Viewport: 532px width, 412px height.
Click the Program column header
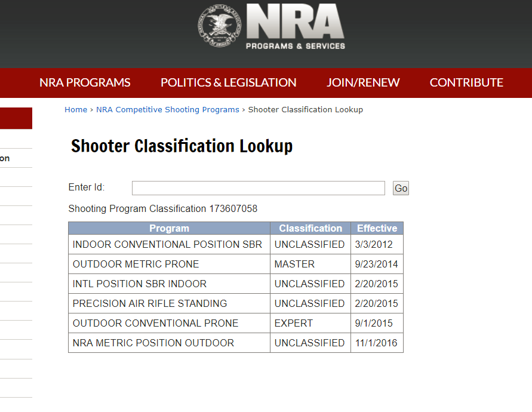[x=169, y=228]
